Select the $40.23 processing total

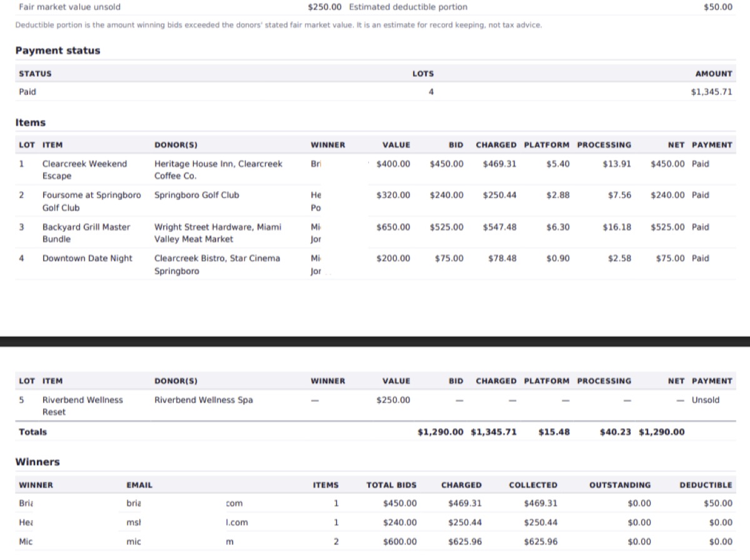[x=615, y=432]
